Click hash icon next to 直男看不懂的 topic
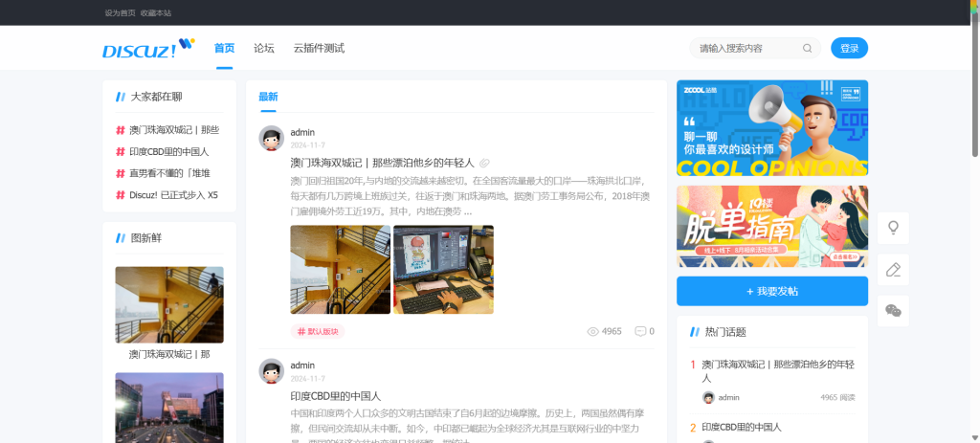Image resolution: width=980 pixels, height=443 pixels. tap(121, 173)
